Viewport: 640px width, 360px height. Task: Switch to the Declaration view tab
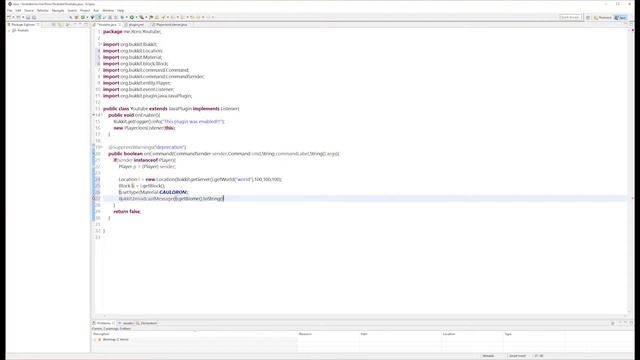[148, 323]
